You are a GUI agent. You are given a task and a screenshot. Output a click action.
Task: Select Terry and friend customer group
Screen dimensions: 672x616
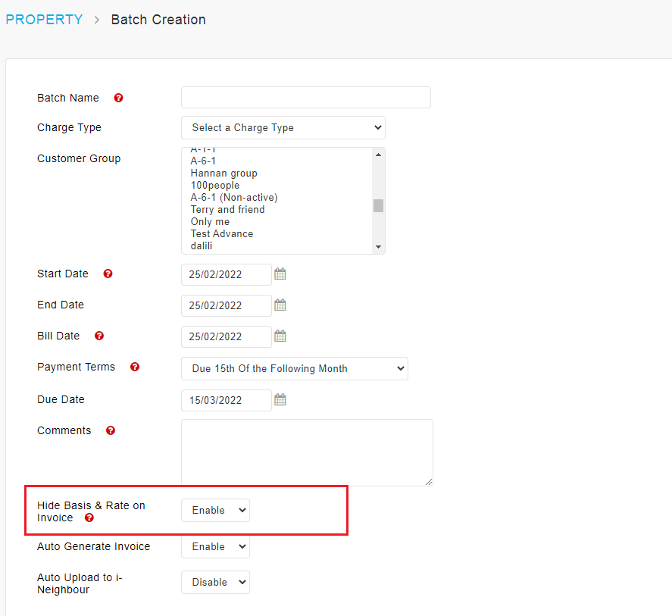(227, 210)
